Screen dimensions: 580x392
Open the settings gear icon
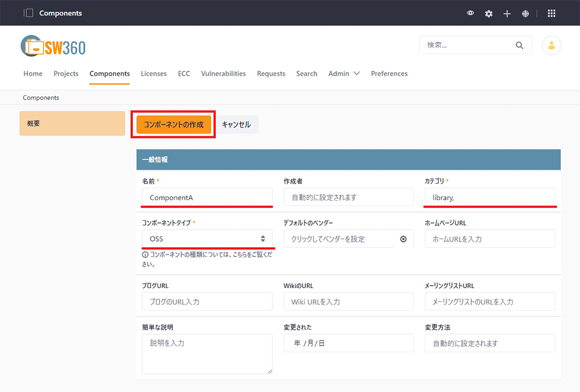489,14
